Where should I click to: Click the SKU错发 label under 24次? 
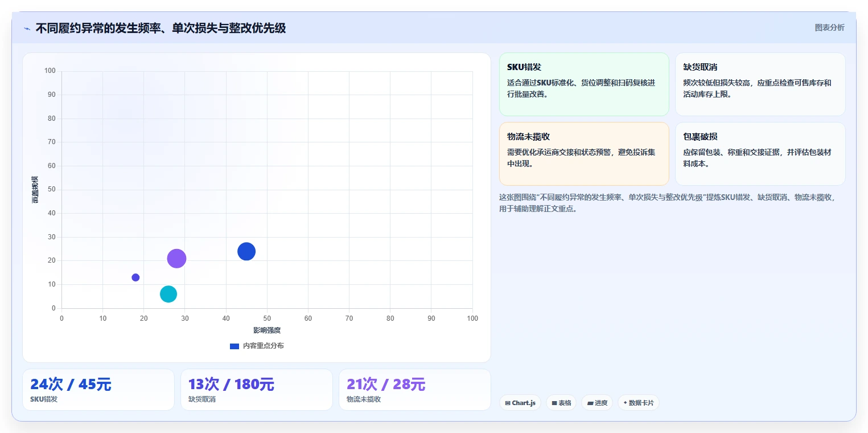point(44,399)
